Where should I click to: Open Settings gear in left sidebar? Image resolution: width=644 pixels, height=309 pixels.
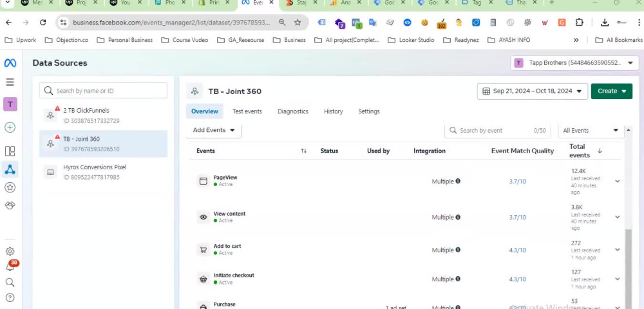(10, 251)
